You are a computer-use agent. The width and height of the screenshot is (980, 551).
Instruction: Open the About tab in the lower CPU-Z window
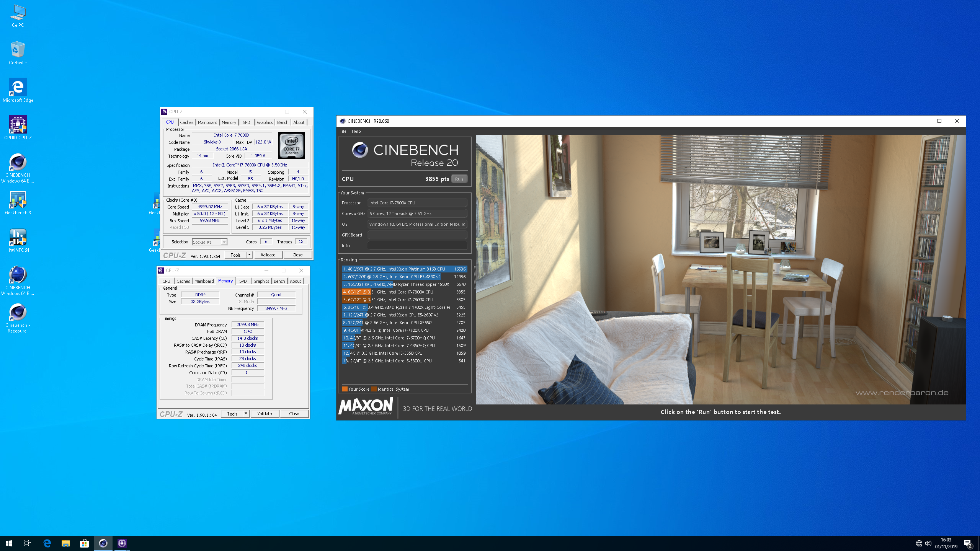point(296,281)
